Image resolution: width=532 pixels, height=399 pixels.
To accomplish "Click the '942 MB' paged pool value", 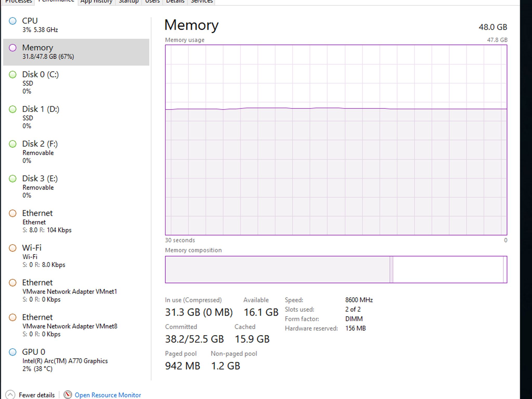I will coord(183,366).
